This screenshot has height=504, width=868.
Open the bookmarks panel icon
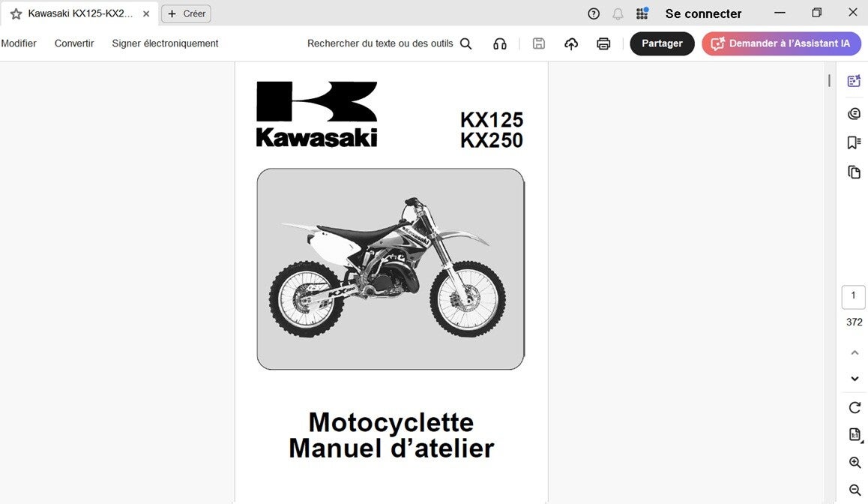tap(855, 142)
